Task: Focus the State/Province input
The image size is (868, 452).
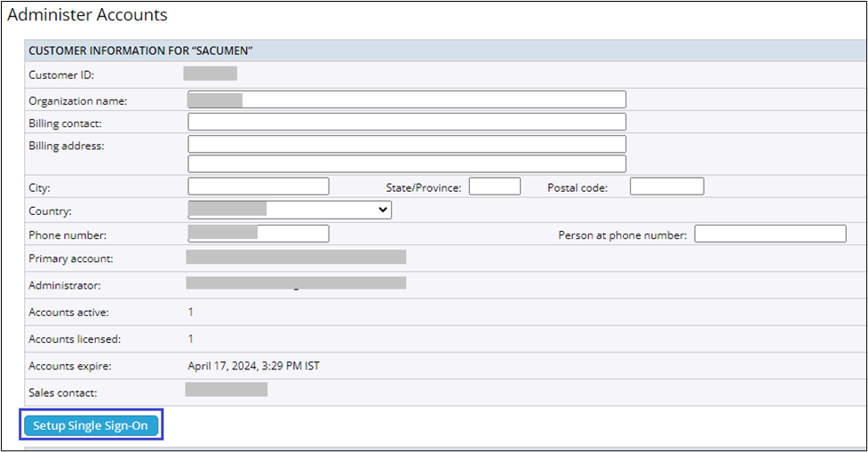Action: coord(494,186)
